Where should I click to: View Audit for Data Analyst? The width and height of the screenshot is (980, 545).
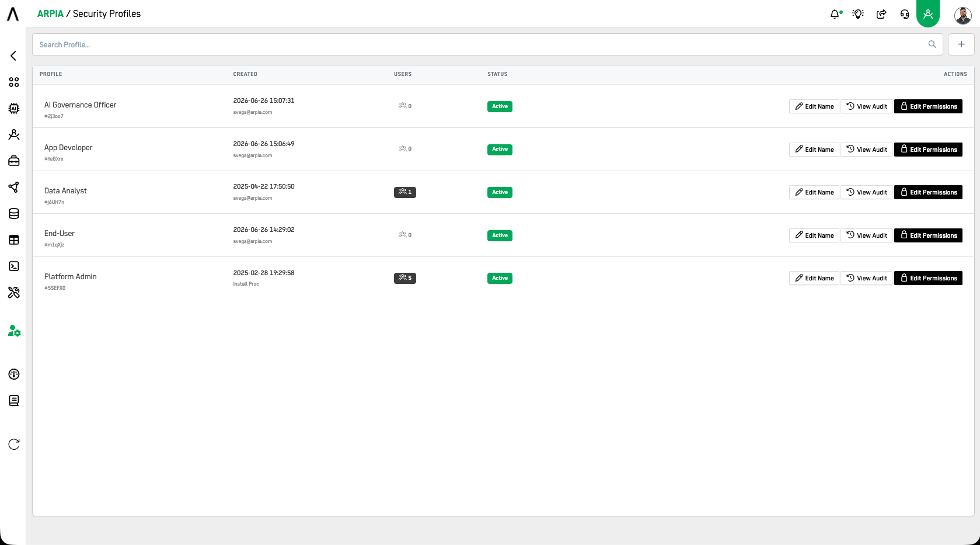pos(867,192)
